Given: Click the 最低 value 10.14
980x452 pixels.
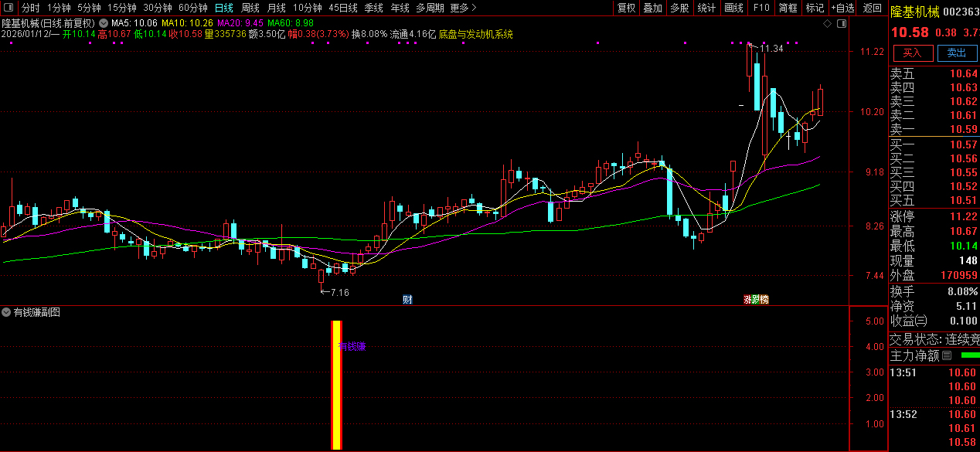Looking at the screenshot, I should [964, 246].
